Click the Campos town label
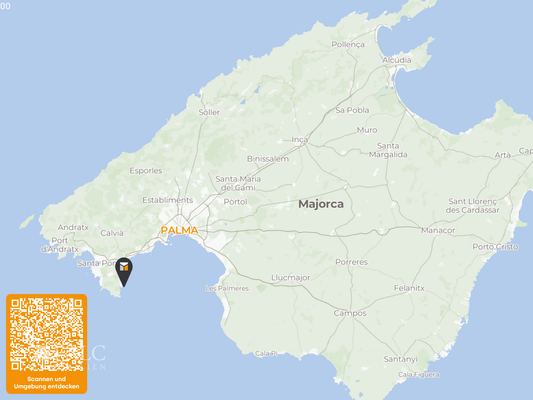The height and width of the screenshot is (400, 533). point(350,313)
